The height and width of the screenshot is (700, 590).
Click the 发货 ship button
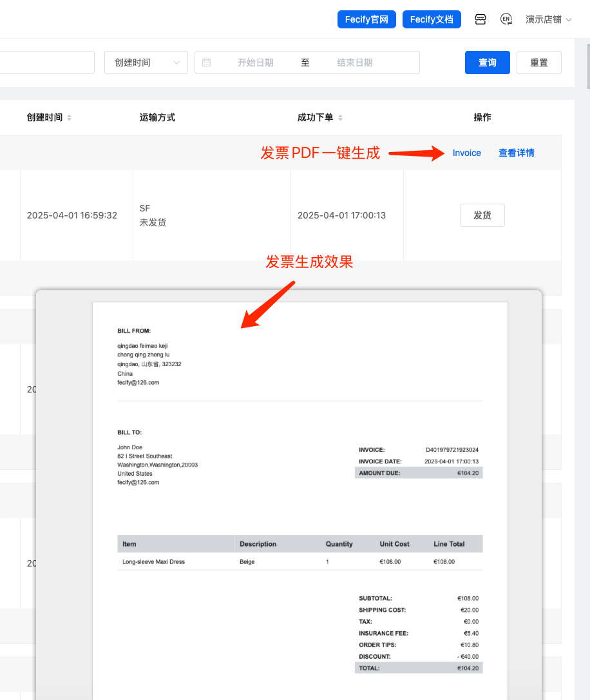(x=482, y=215)
